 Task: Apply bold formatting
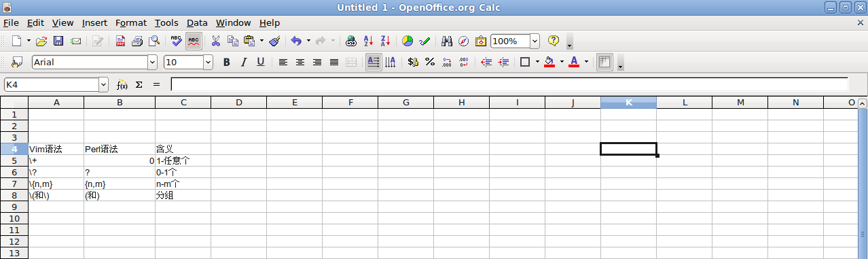227,63
